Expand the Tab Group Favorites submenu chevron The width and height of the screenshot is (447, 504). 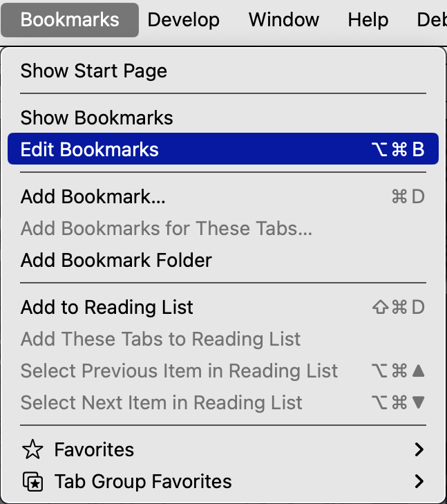419,481
